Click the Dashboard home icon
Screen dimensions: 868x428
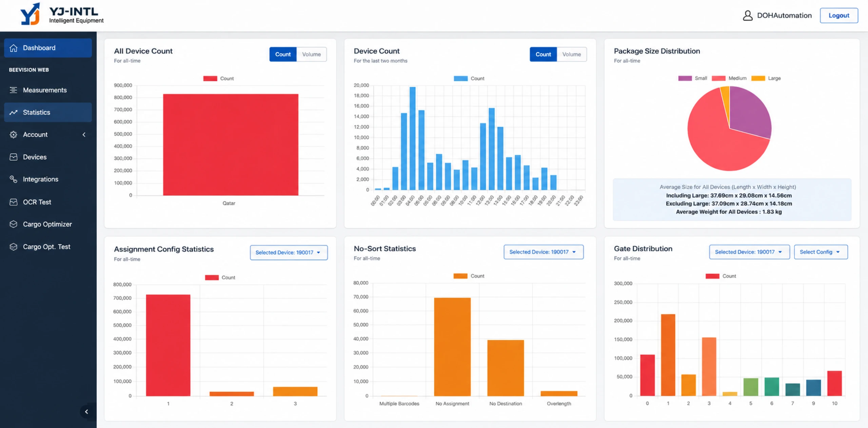(14, 48)
